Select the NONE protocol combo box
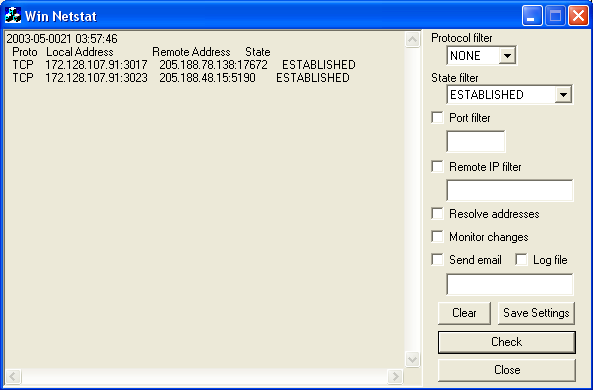This screenshot has height=390, width=593. point(481,56)
